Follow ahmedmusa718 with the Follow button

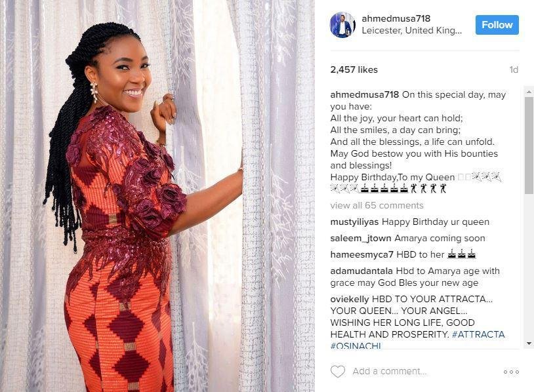point(497,25)
